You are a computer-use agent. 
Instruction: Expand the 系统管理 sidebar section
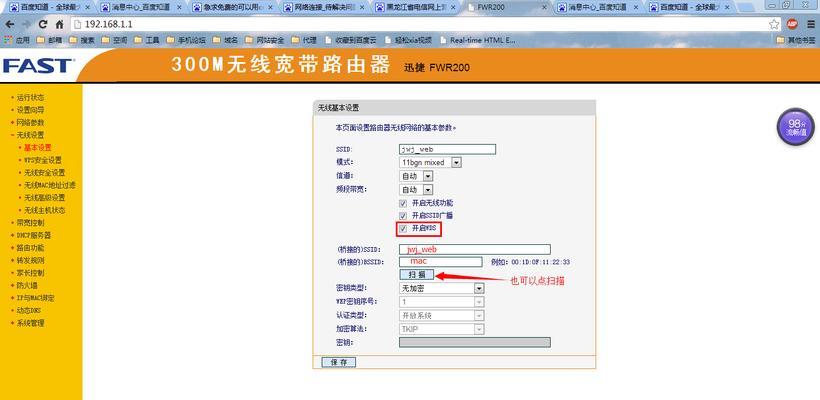(30, 323)
